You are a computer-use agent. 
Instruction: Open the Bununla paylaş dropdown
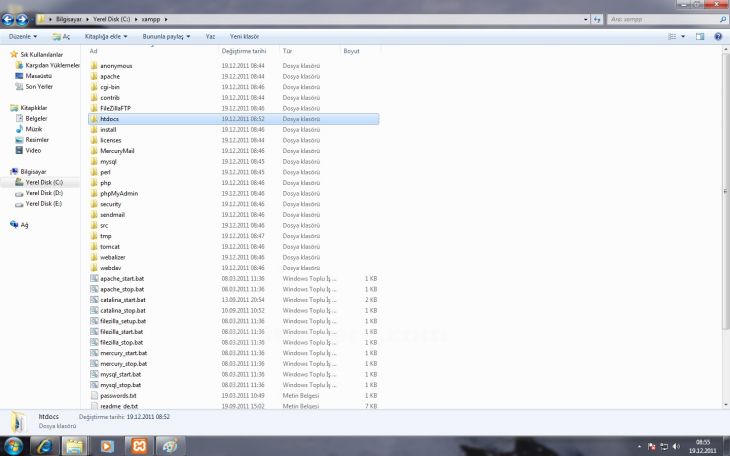pos(166,36)
